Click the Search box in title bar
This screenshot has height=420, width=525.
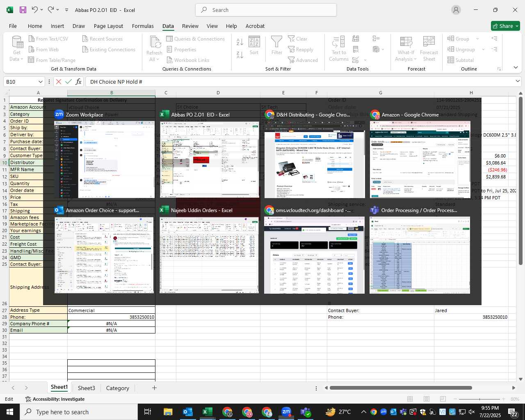click(x=266, y=10)
